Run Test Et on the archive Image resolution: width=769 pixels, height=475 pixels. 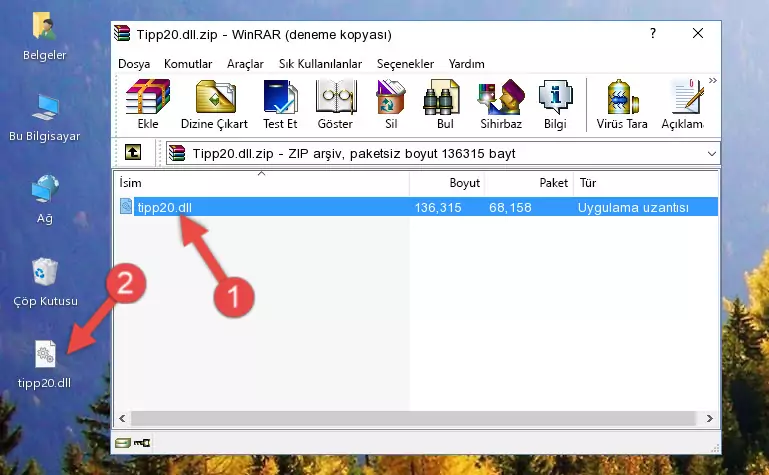pos(280,104)
